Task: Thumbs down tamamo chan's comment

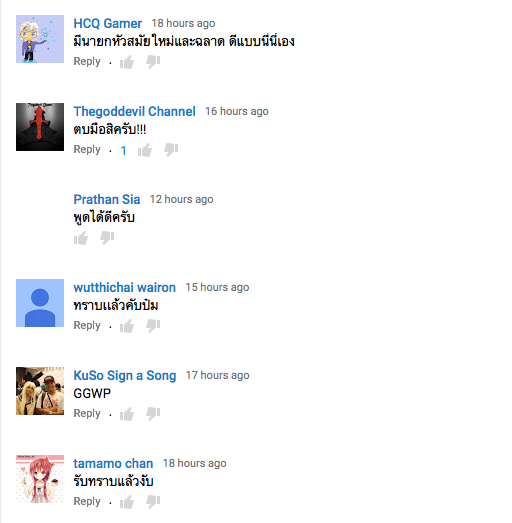Action: pos(153,502)
